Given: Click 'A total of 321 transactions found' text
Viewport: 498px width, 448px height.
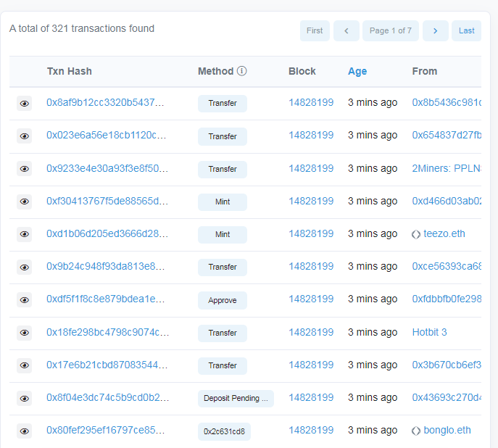Looking at the screenshot, I should coord(82,28).
